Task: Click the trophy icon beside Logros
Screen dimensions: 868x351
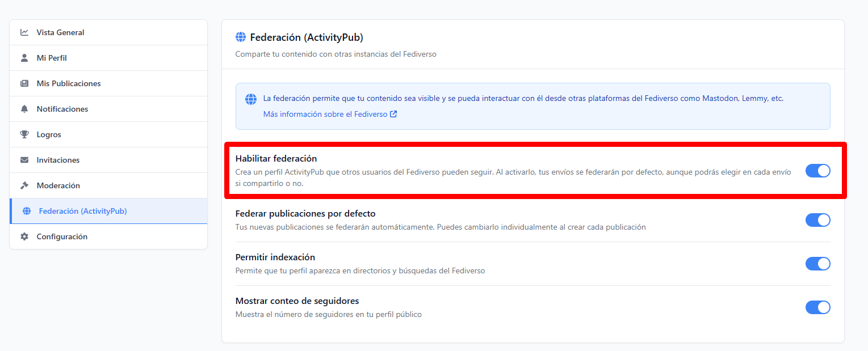Action: (24, 134)
